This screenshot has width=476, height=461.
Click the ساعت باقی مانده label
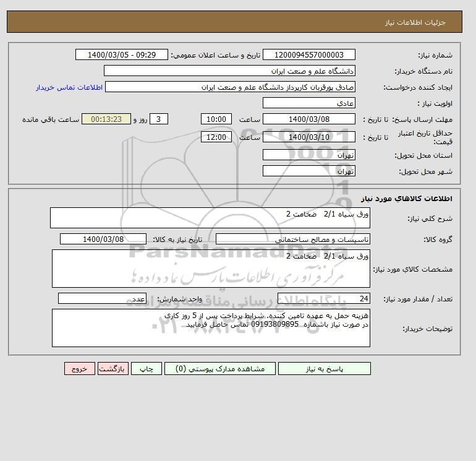51,119
